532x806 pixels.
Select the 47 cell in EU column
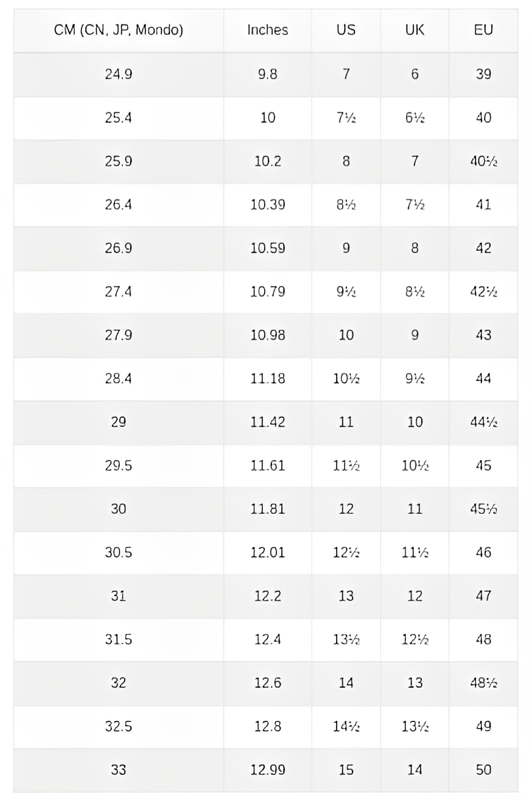point(483,596)
